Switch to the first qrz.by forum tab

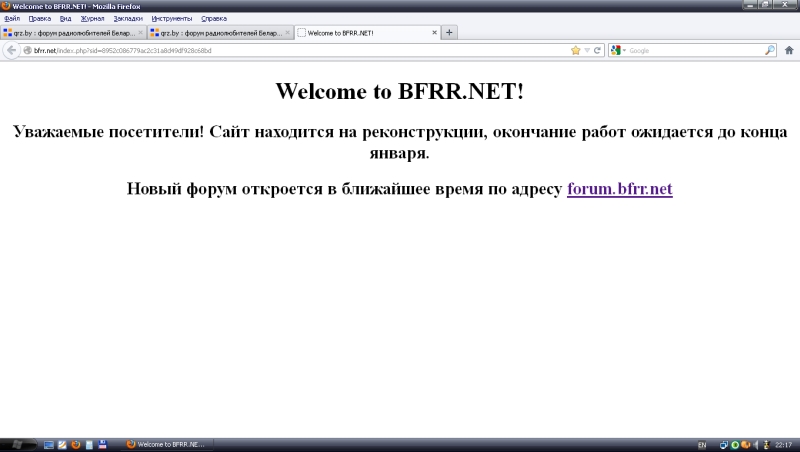(70, 32)
